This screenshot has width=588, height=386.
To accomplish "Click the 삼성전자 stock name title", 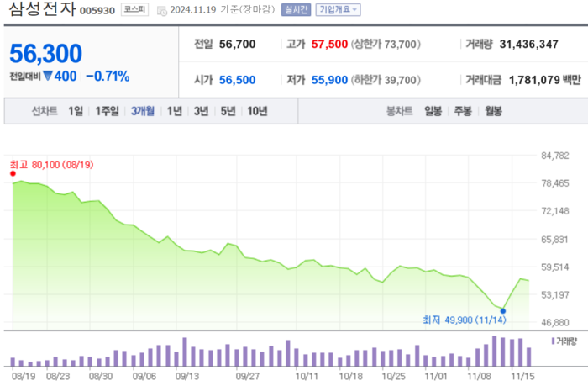I will pos(39,11).
